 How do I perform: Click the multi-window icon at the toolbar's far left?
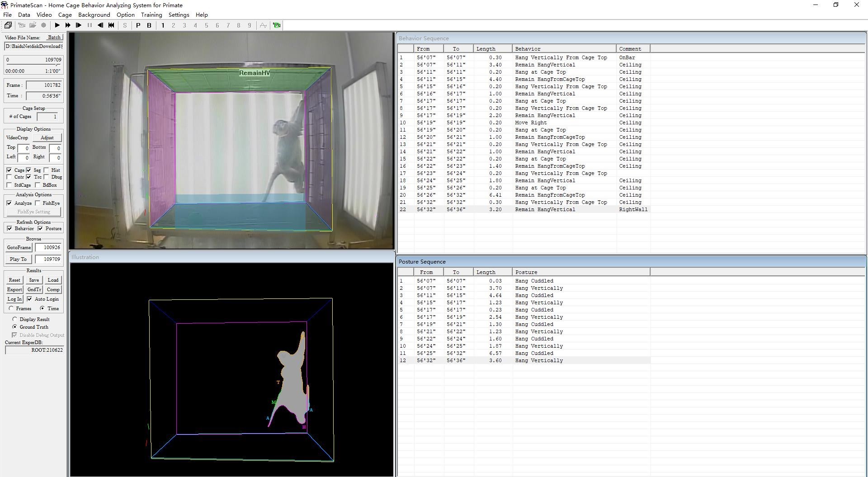click(8, 25)
